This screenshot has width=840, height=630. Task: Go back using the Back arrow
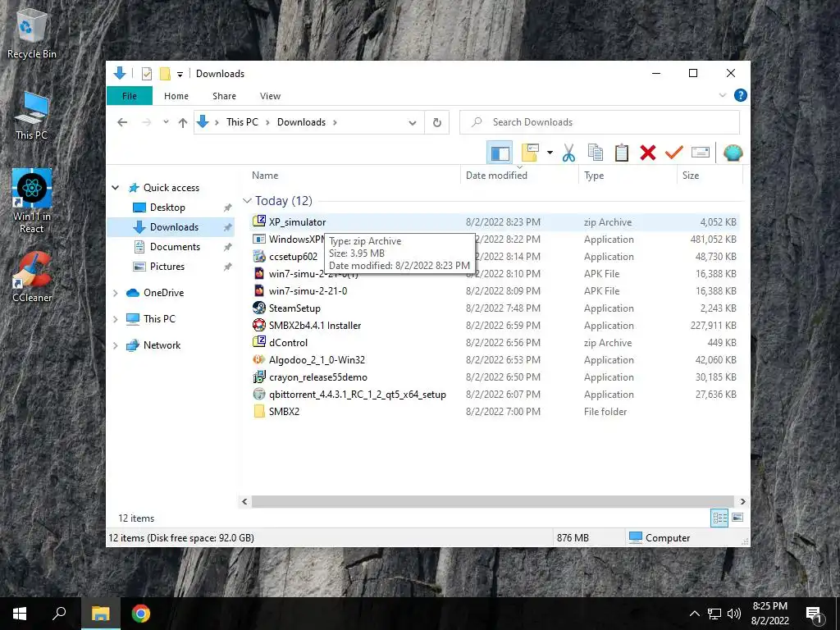click(122, 123)
